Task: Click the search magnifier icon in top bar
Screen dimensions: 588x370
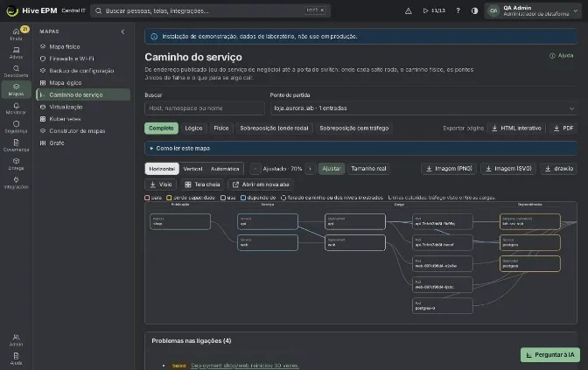Action: click(98, 10)
